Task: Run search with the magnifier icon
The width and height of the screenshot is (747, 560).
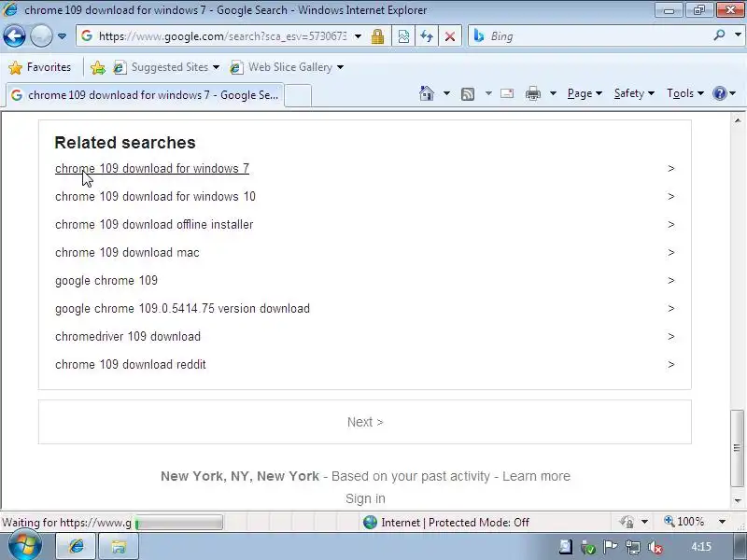Action: (x=719, y=35)
